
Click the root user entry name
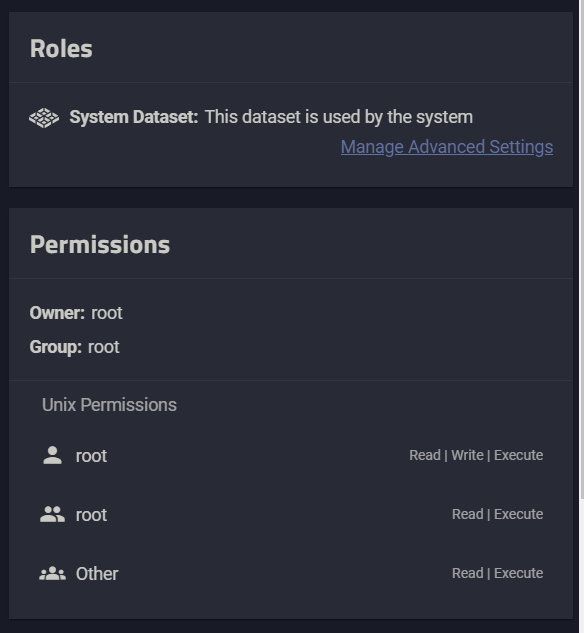(x=91, y=456)
